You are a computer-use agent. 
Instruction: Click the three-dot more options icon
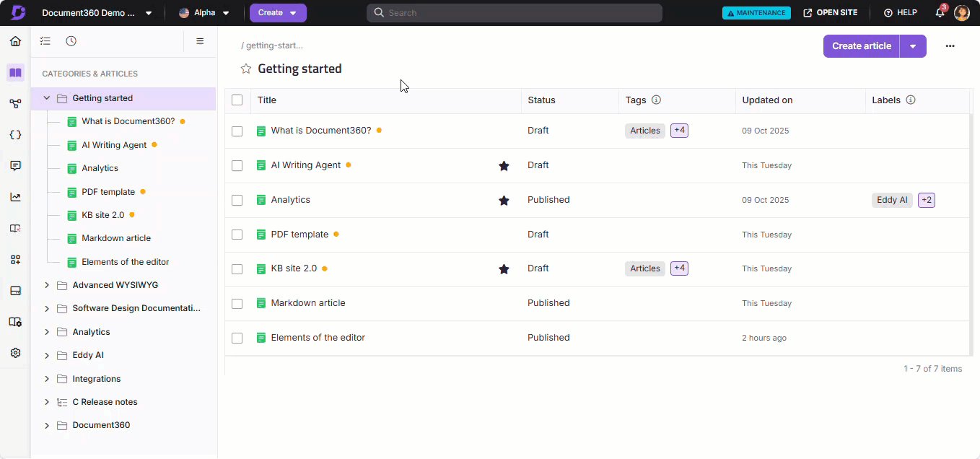coord(950,46)
